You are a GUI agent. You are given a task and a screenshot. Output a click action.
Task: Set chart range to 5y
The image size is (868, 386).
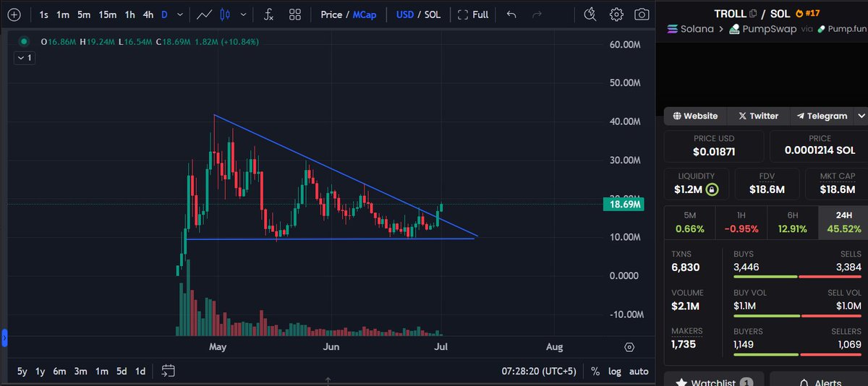pos(22,371)
